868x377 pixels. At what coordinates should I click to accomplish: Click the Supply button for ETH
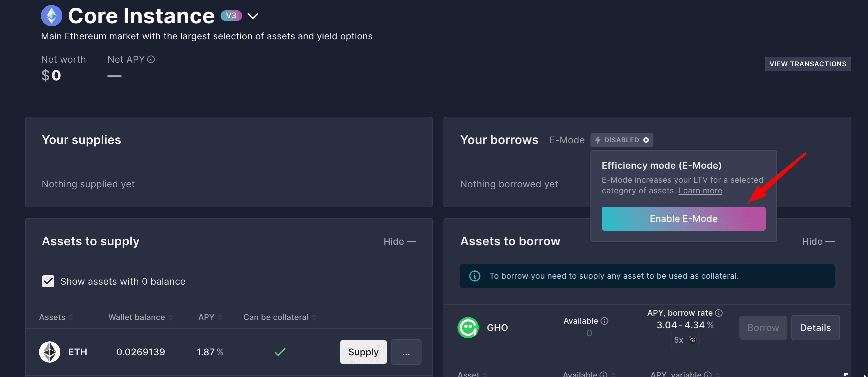click(363, 352)
